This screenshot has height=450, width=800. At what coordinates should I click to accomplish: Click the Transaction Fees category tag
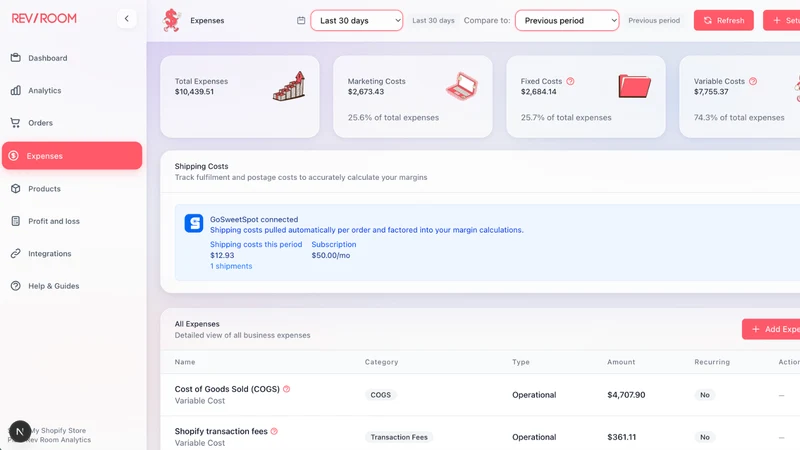pyautogui.click(x=399, y=437)
